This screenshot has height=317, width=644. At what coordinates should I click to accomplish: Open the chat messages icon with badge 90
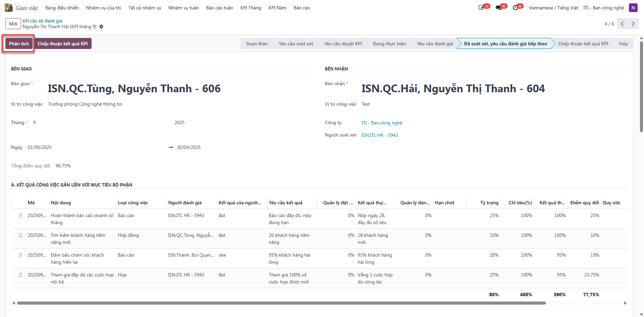click(x=498, y=8)
